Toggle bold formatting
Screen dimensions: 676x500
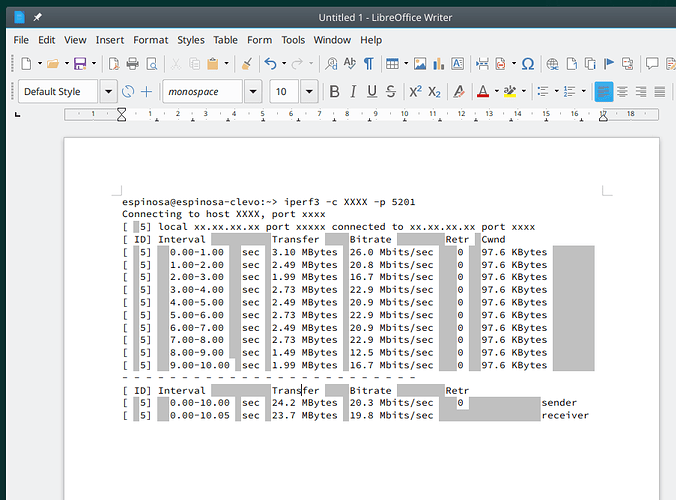coord(334,91)
